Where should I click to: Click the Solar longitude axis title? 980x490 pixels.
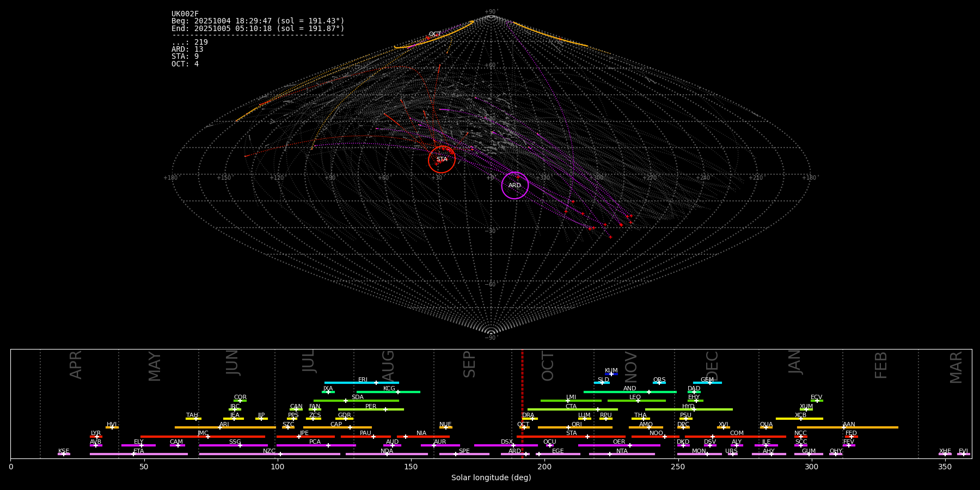491,478
